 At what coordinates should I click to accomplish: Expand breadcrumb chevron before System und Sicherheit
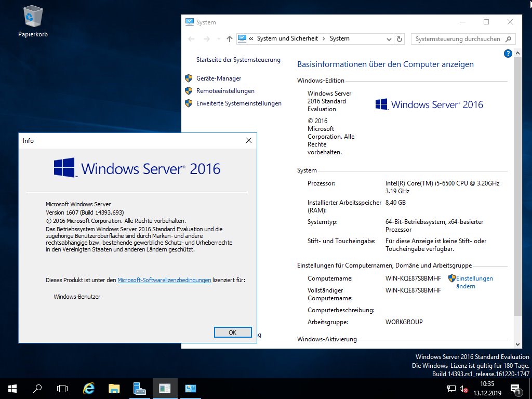(251, 38)
